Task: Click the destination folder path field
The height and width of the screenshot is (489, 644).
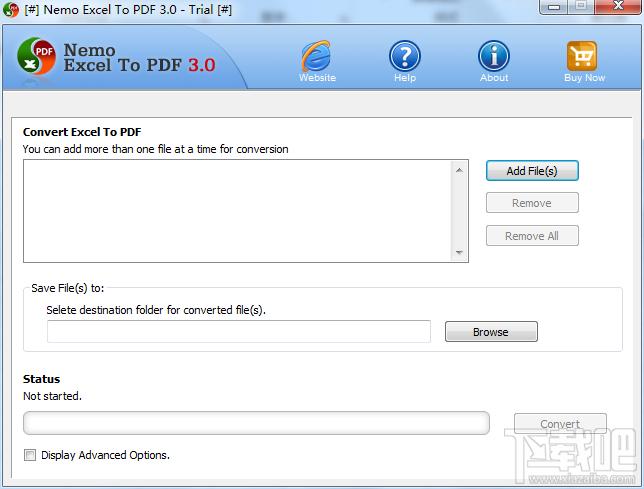Action: tap(239, 332)
